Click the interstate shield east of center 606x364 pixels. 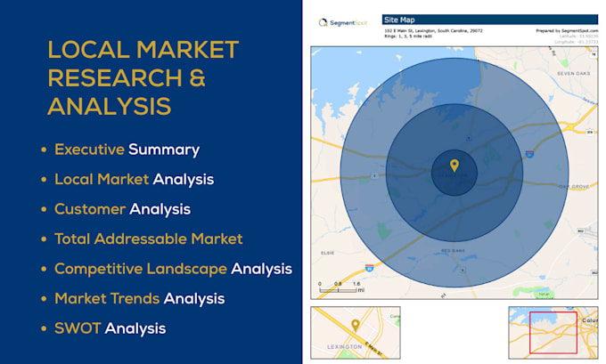click(529, 154)
